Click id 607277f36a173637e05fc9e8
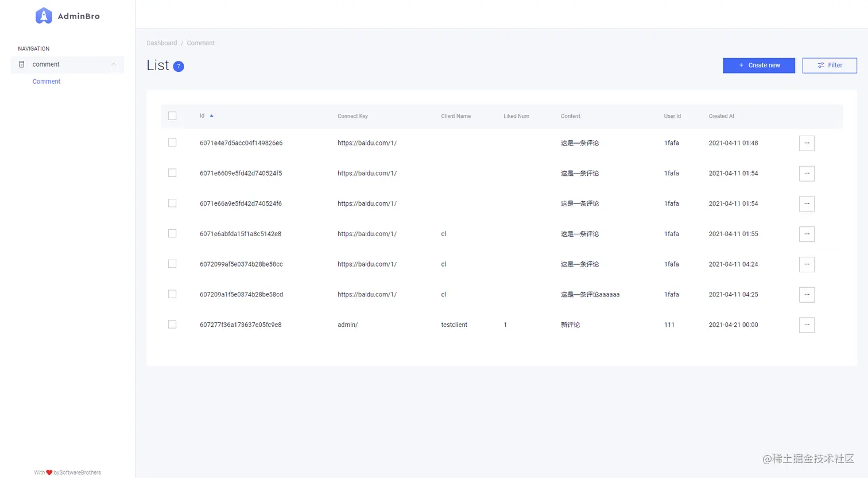Viewport: 868px width, 478px height. (241, 325)
